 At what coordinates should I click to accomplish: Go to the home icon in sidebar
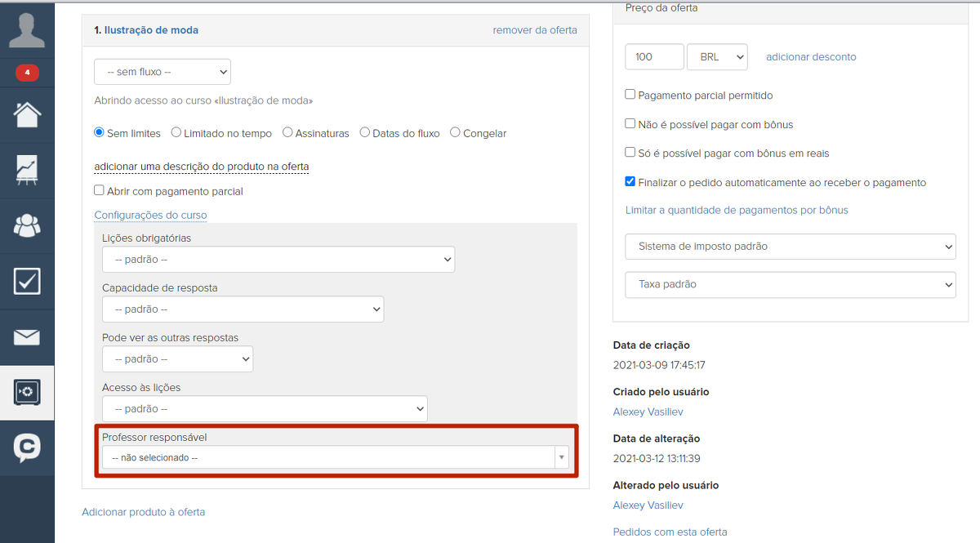[x=27, y=115]
